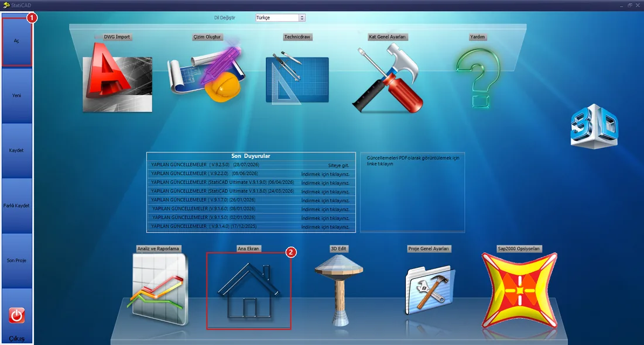Open the Technicdraw drafting tools icon
Screen dimensions: 644x345
[x=297, y=77]
